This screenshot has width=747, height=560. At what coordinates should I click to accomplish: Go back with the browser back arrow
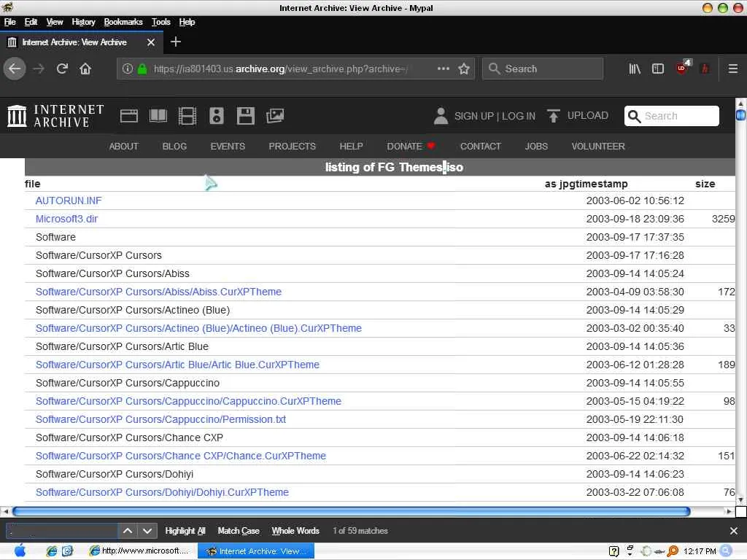(15, 69)
